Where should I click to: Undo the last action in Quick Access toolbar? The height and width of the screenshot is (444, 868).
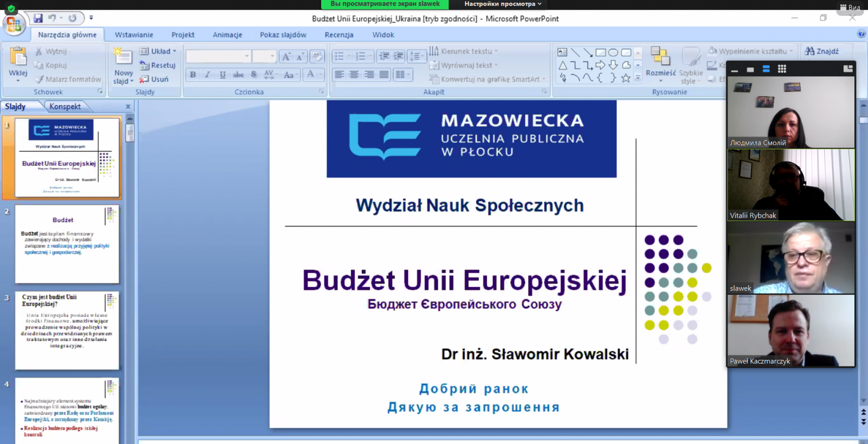pos(52,18)
